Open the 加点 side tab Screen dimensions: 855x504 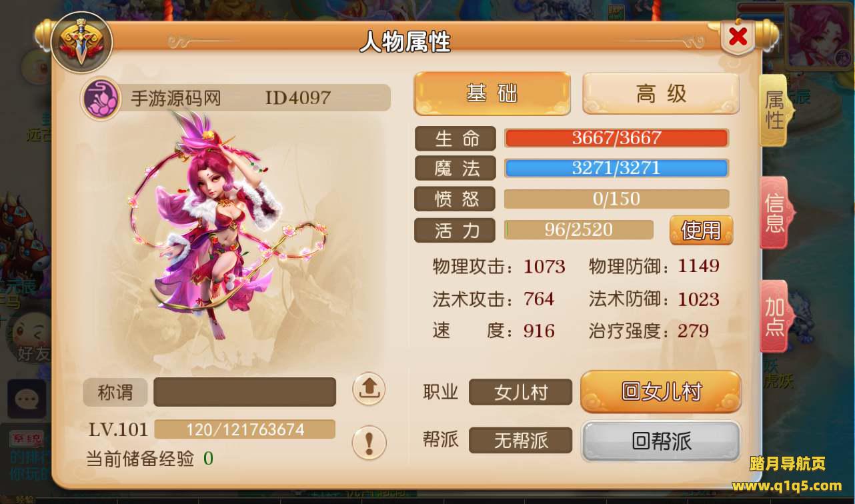coord(774,316)
